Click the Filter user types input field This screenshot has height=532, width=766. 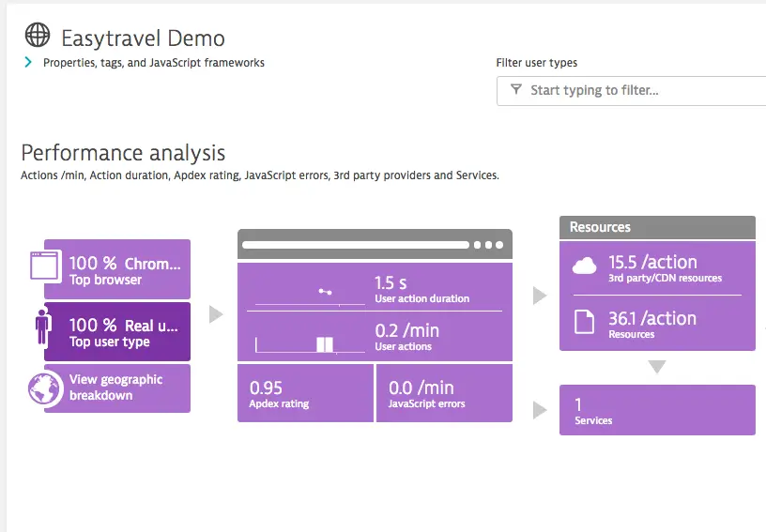(631, 91)
